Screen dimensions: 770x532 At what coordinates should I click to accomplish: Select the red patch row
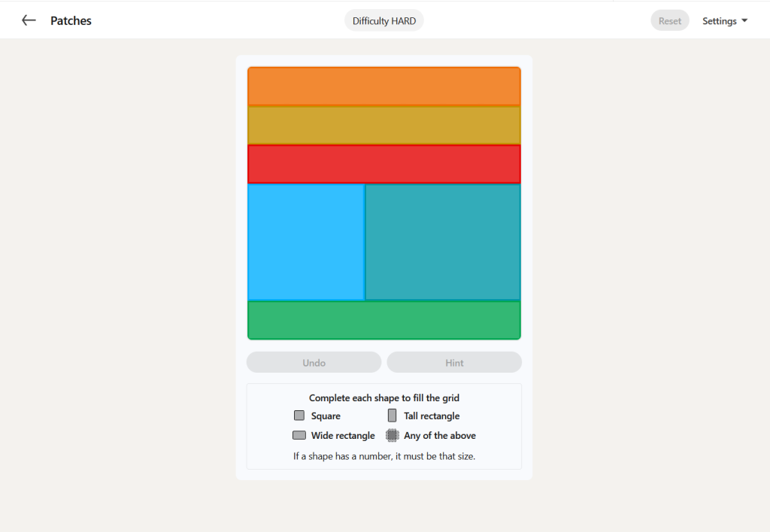pyautogui.click(x=384, y=164)
